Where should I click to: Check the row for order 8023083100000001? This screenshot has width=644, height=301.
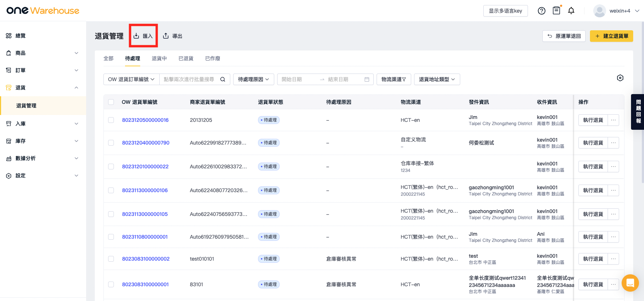coord(111,284)
